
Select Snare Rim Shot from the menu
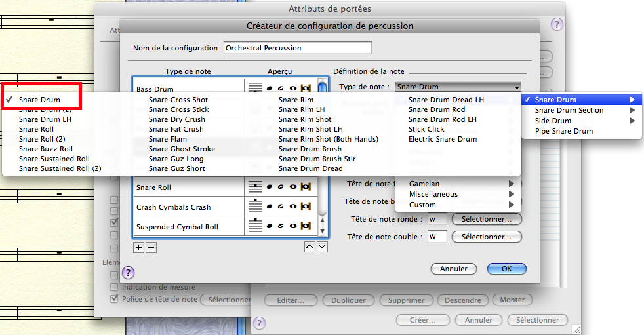[x=305, y=119]
